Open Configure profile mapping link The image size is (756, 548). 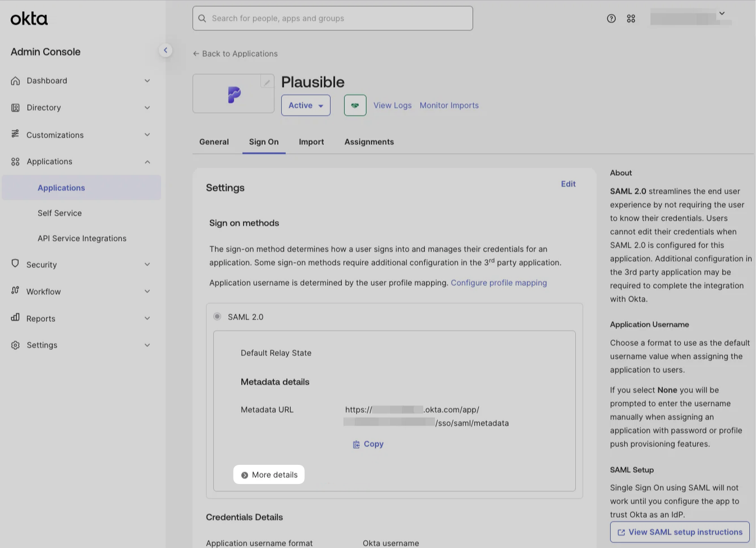pos(499,283)
